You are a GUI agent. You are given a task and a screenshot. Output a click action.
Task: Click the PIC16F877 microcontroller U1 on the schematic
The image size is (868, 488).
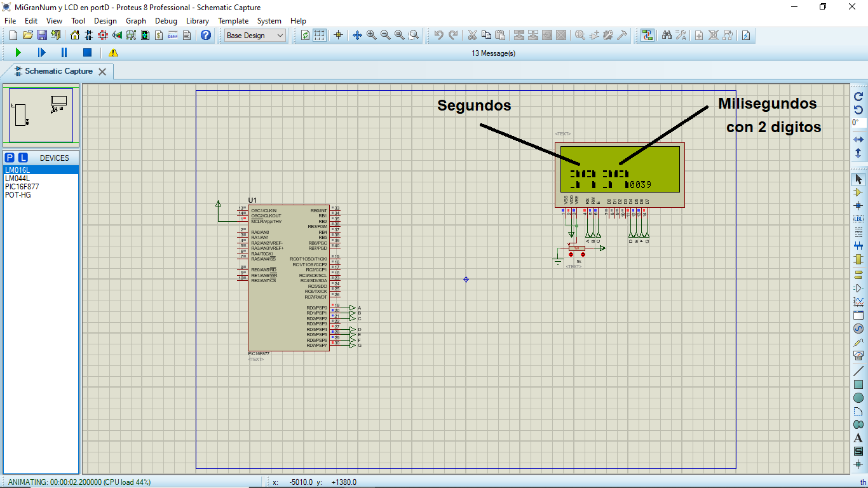tap(288, 278)
